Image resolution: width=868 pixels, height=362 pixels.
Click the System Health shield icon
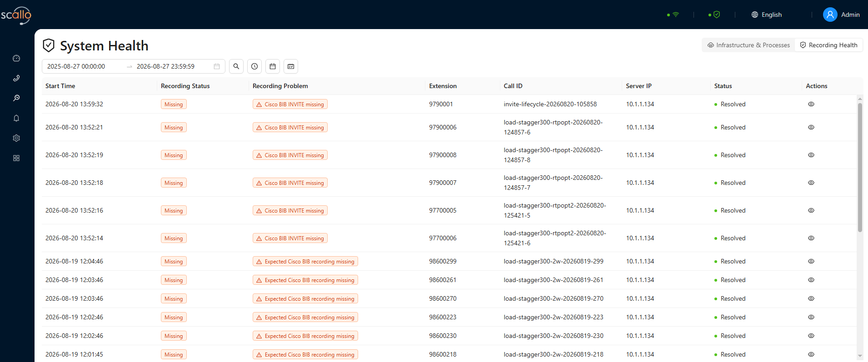coord(49,45)
